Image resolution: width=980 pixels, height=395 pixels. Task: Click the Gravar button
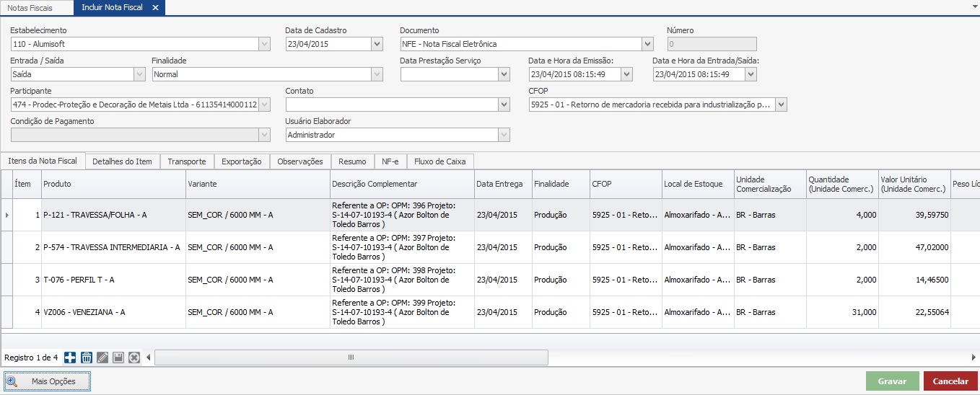pyautogui.click(x=892, y=381)
